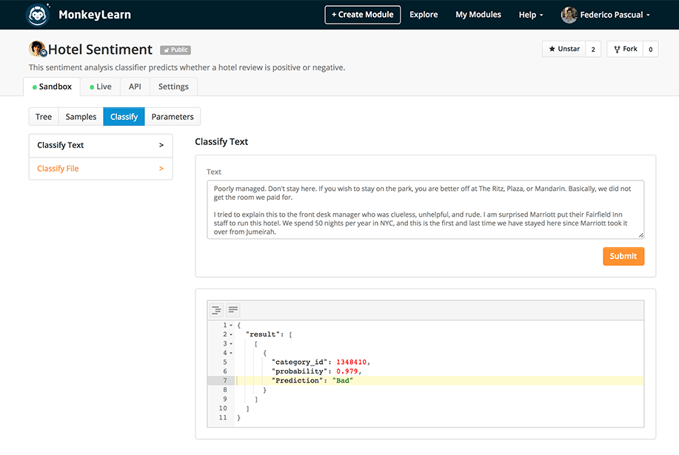The height and width of the screenshot is (455, 679).
Task: Switch to the Sandbox tab
Action: pos(52,87)
